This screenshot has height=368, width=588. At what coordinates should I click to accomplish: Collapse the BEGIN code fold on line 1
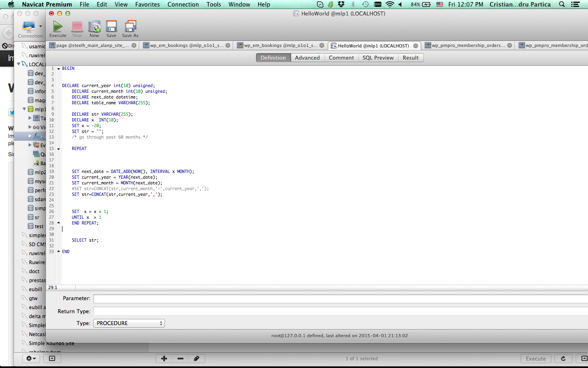(58, 69)
